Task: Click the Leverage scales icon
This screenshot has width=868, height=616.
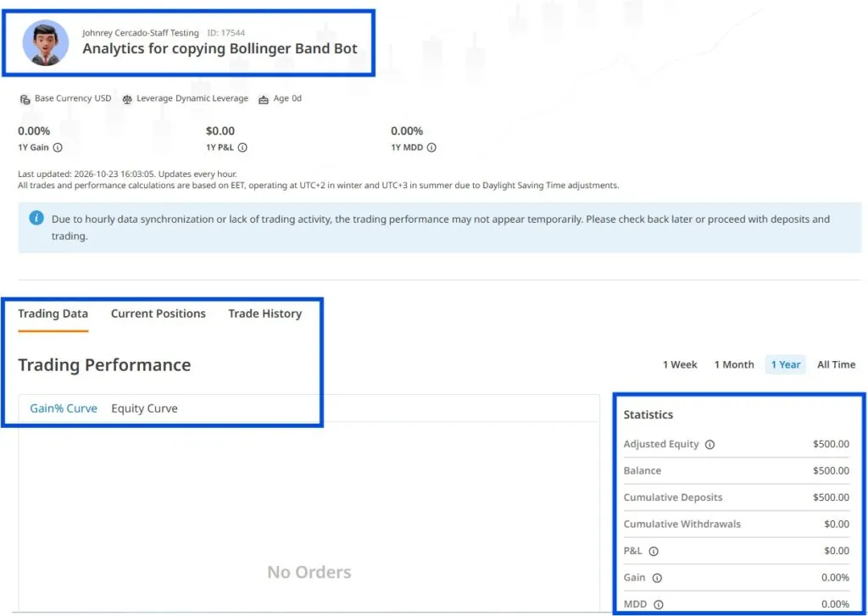Action: click(x=127, y=99)
